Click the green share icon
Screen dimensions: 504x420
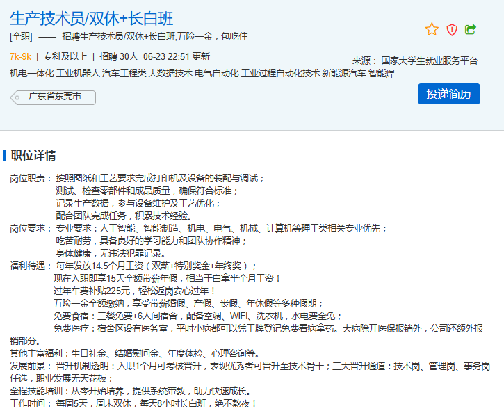(471, 29)
